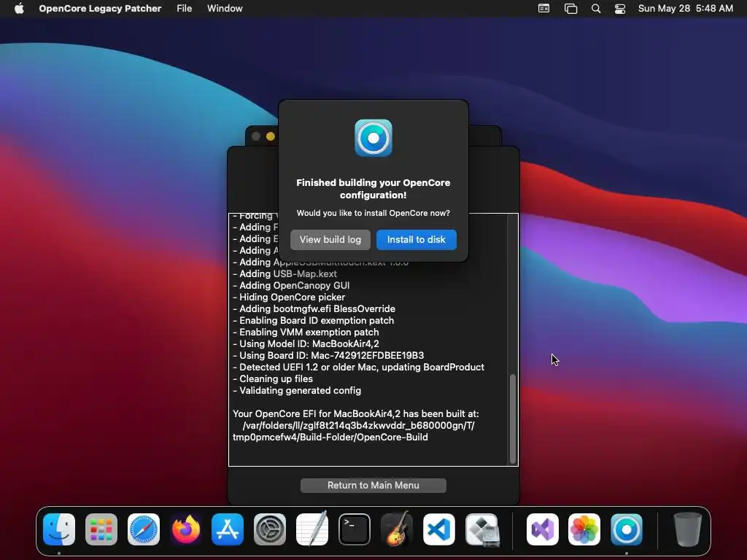Click 'Validating generated config' log line
Viewport: 747px width, 560px height.
tap(297, 391)
